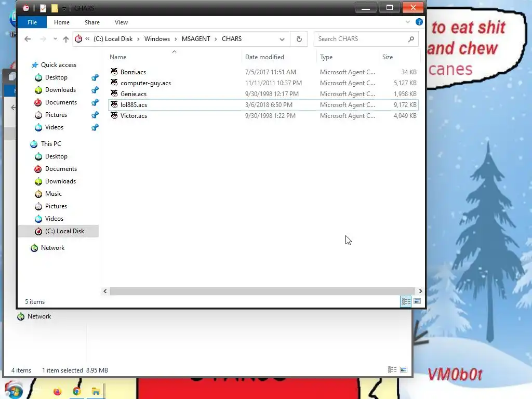Expand the chevron after Windows breadcrumb
532x399 pixels.
pos(176,39)
